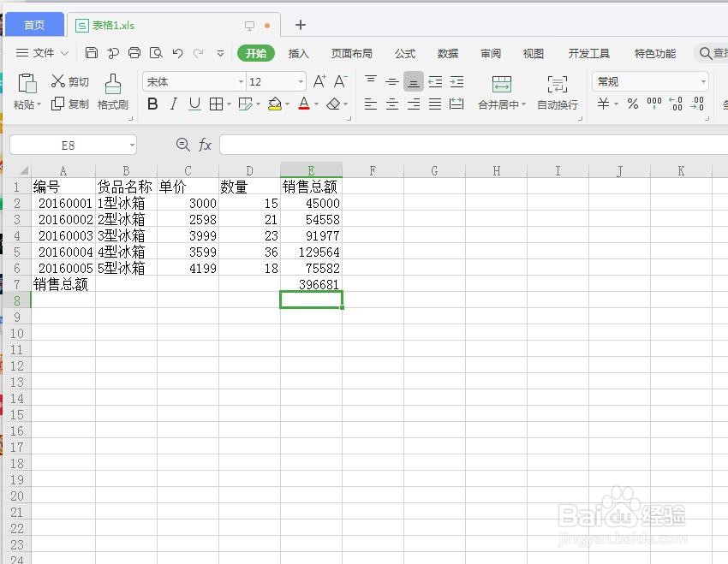Toggle center alignment in the alignment group
Image resolution: width=728 pixels, height=564 pixels.
pos(391,104)
